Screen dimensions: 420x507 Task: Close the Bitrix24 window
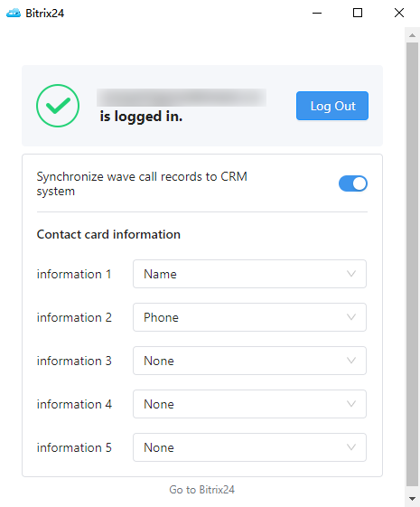pyautogui.click(x=399, y=14)
